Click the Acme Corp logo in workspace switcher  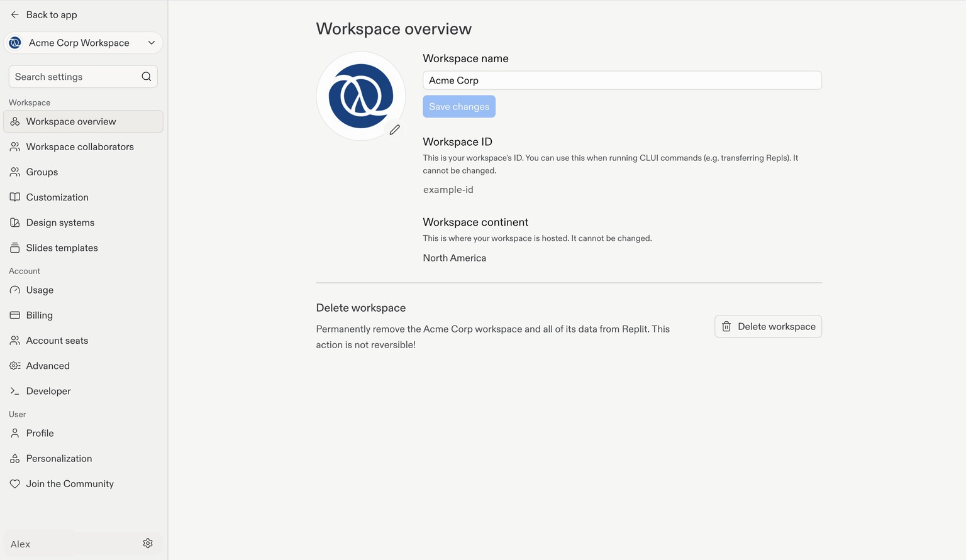click(x=15, y=43)
